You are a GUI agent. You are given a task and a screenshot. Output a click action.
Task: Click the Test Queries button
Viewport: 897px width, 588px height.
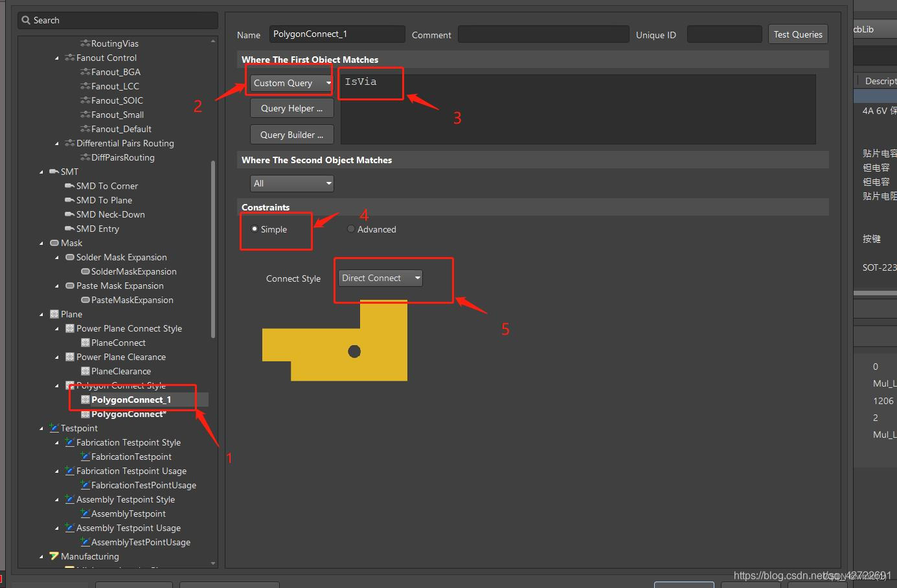[x=797, y=34]
